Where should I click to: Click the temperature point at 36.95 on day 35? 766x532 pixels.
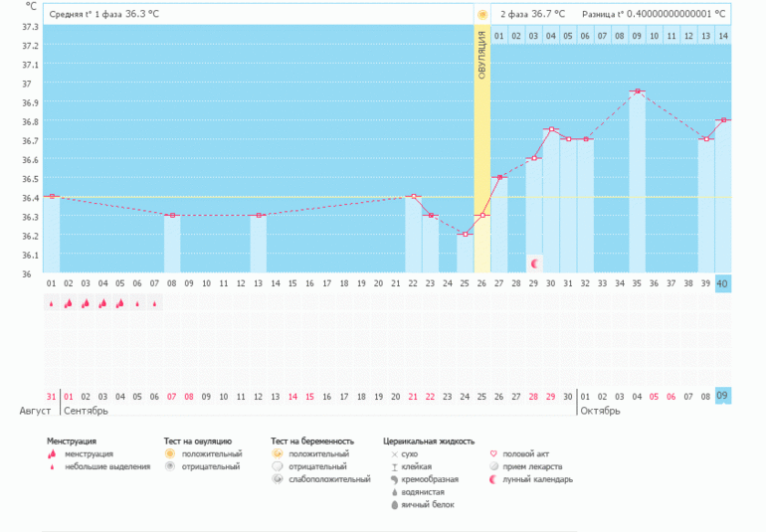(637, 91)
